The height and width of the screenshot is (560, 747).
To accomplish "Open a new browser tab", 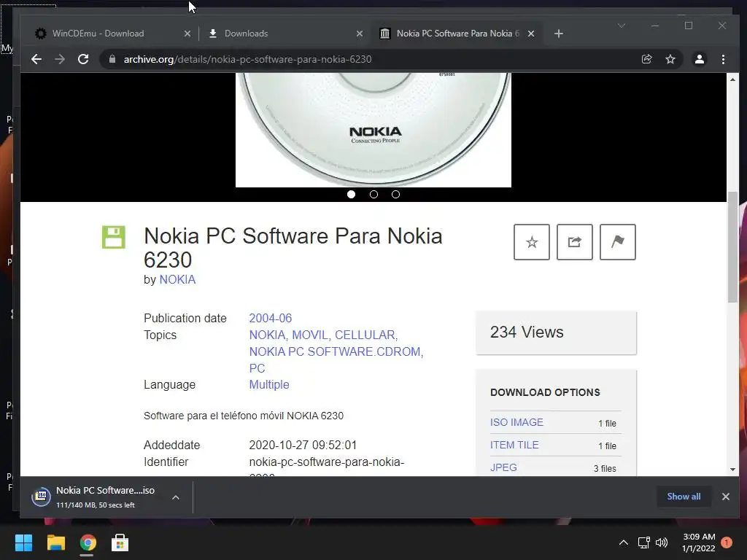I will (559, 34).
